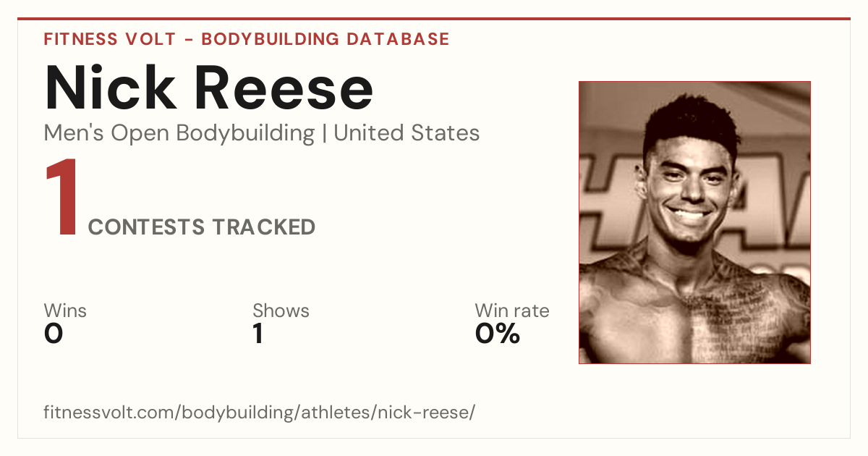Click the pipe separator between division and country
This screenshot has width=868, height=456.
click(324, 134)
